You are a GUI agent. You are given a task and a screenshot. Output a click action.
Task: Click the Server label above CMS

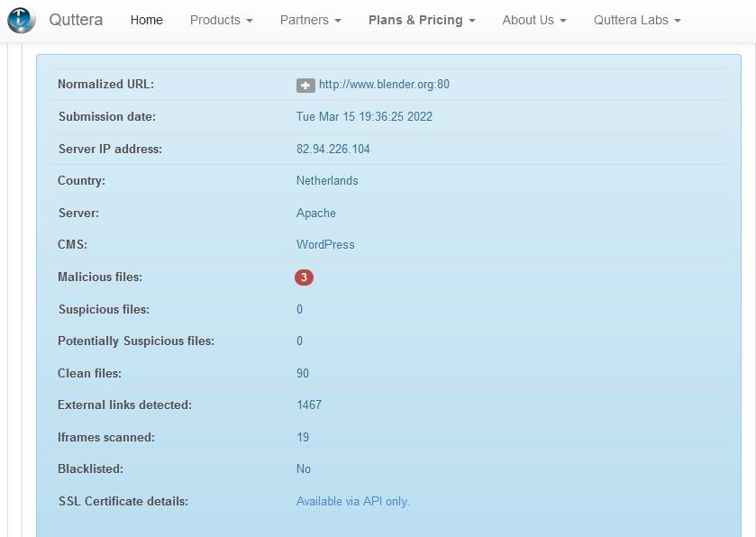tap(78, 213)
